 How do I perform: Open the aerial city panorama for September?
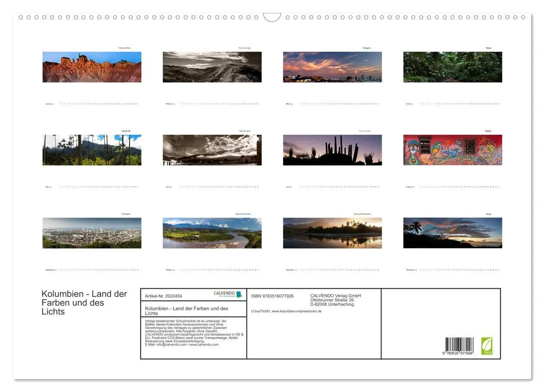pyautogui.click(x=92, y=233)
